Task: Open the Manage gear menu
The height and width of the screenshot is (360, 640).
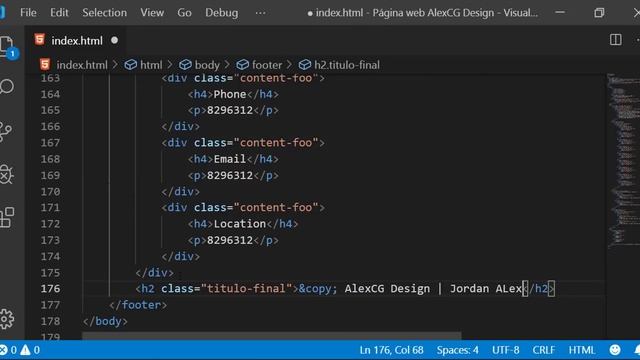Action: (7, 319)
